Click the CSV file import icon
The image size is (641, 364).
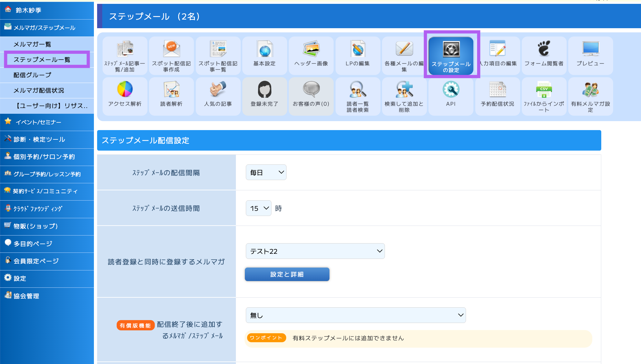tap(544, 90)
